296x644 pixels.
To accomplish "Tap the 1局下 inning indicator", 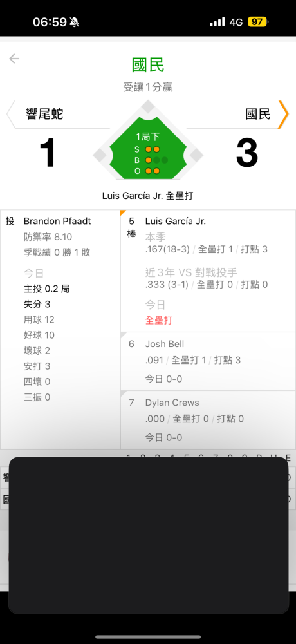I will pyautogui.click(x=148, y=137).
